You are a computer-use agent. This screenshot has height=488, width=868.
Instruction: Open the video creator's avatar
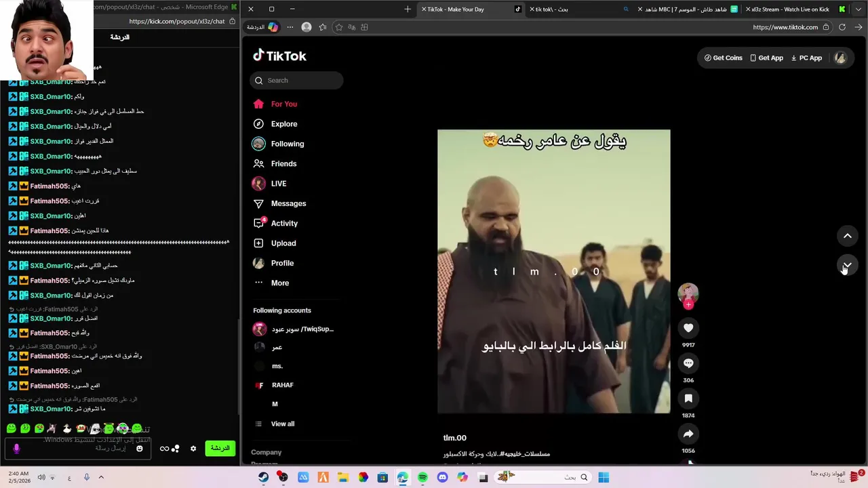pyautogui.click(x=688, y=293)
